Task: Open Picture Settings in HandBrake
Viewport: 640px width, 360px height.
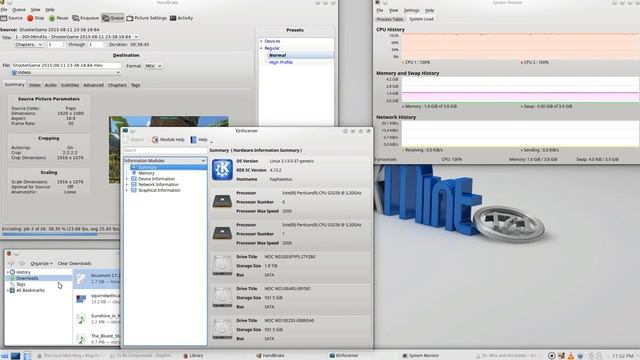Action: (147, 18)
